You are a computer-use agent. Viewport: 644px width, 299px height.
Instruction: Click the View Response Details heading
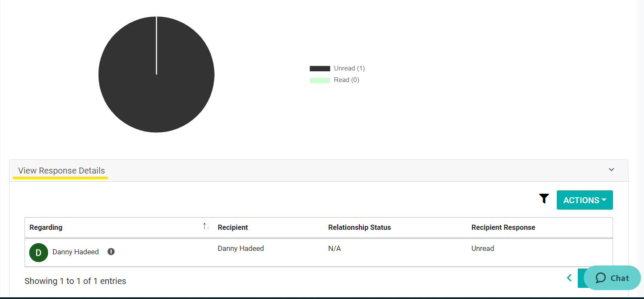click(61, 171)
